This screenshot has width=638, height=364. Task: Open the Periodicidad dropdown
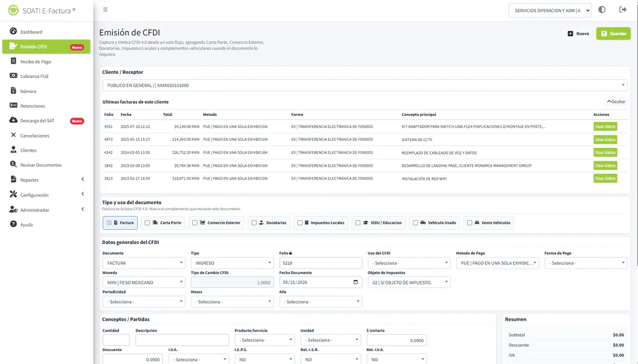tap(144, 302)
